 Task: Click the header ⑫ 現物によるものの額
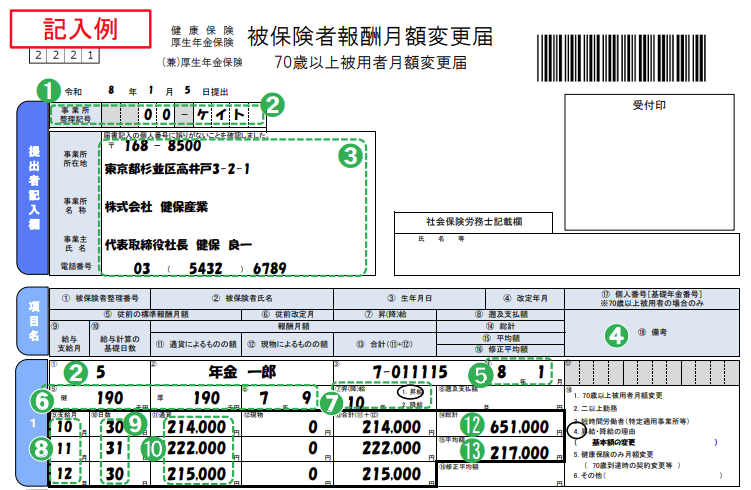287,344
